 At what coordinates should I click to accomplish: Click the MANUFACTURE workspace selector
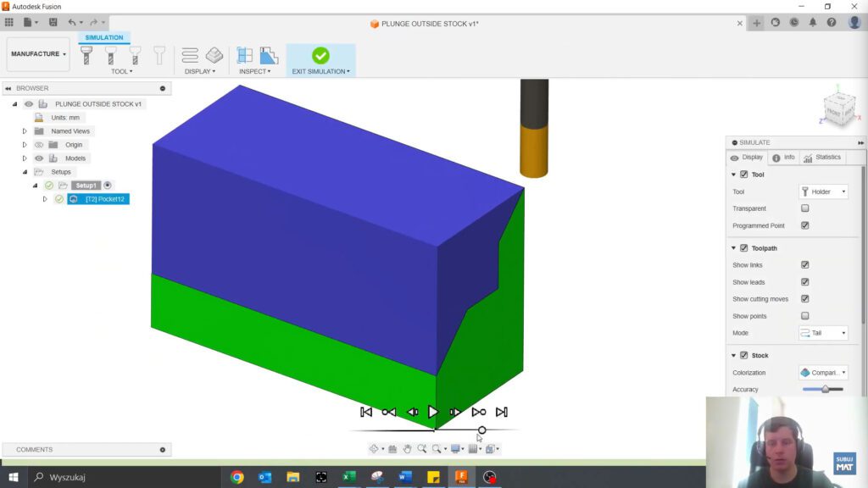click(37, 53)
